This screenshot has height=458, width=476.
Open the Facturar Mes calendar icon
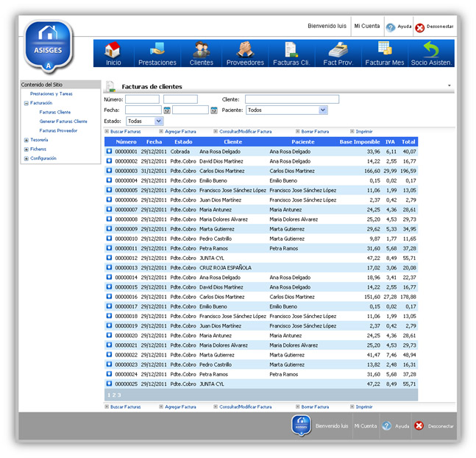pyautogui.click(x=385, y=50)
